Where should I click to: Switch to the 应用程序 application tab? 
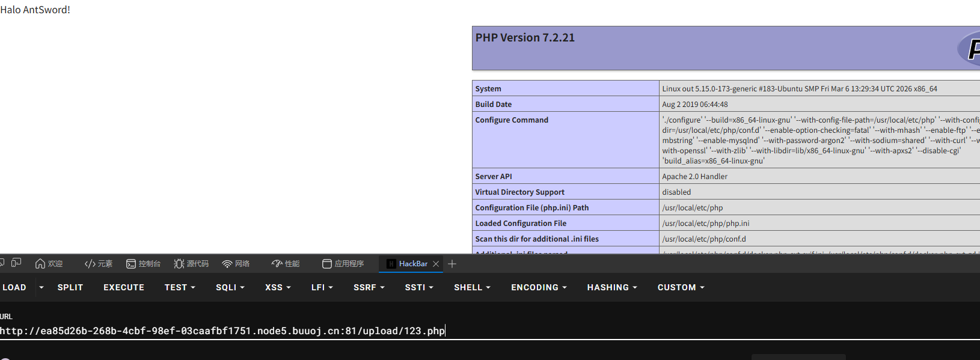(x=343, y=264)
